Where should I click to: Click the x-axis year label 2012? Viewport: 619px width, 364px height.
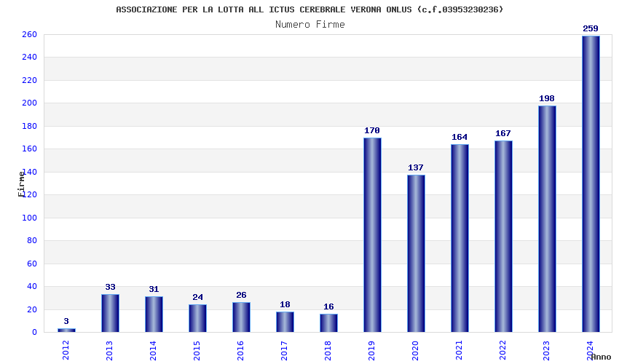coord(66,350)
